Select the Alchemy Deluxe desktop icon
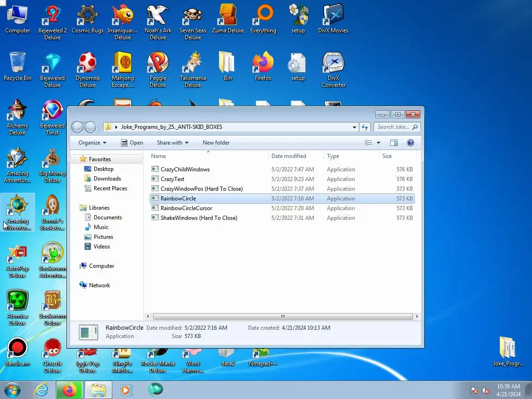 pyautogui.click(x=17, y=117)
